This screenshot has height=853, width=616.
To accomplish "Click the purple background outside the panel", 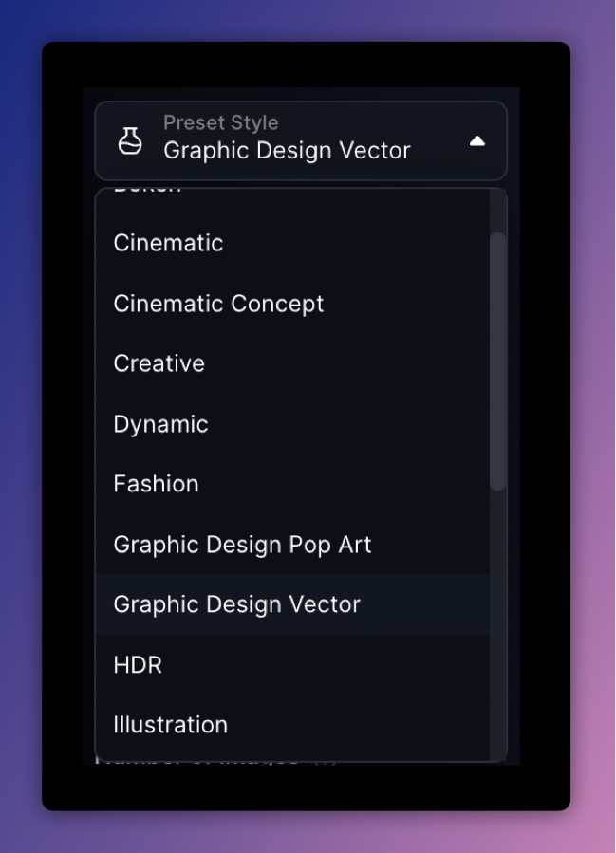I will 590,427.
